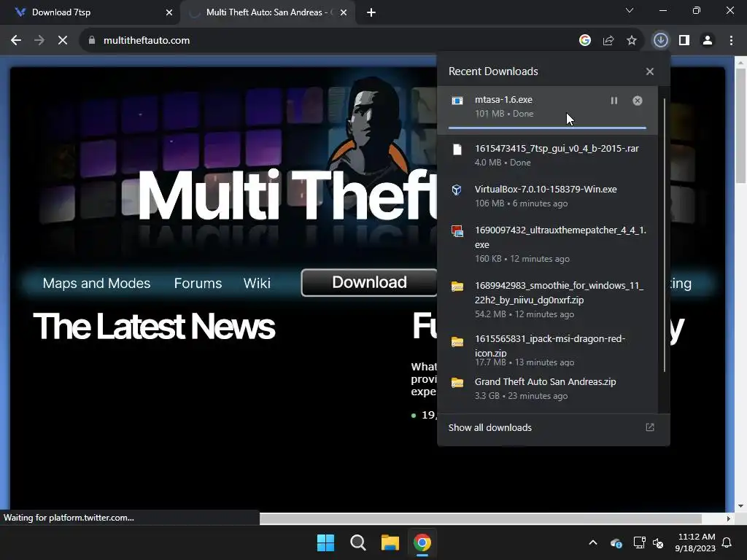Open VirtualBox-7.0.10-158379-Win.exe entry
This screenshot has height=560, width=747.
pyautogui.click(x=547, y=195)
